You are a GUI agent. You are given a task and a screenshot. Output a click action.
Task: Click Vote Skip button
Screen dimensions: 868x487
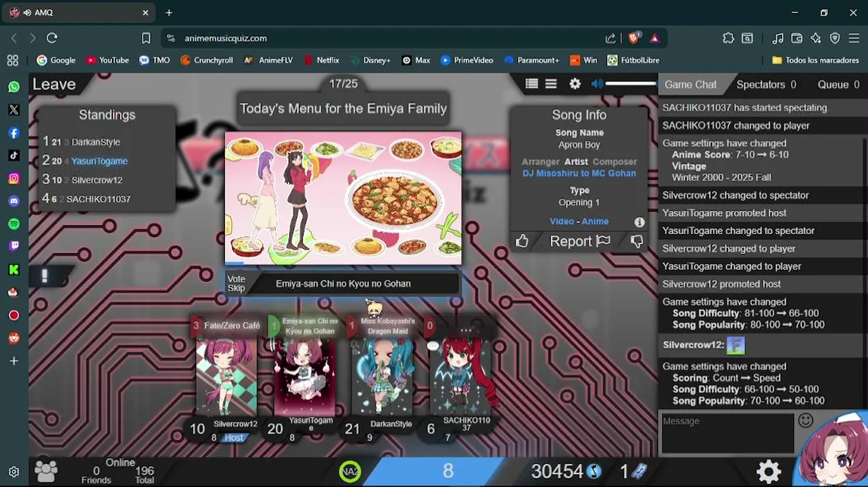click(236, 283)
